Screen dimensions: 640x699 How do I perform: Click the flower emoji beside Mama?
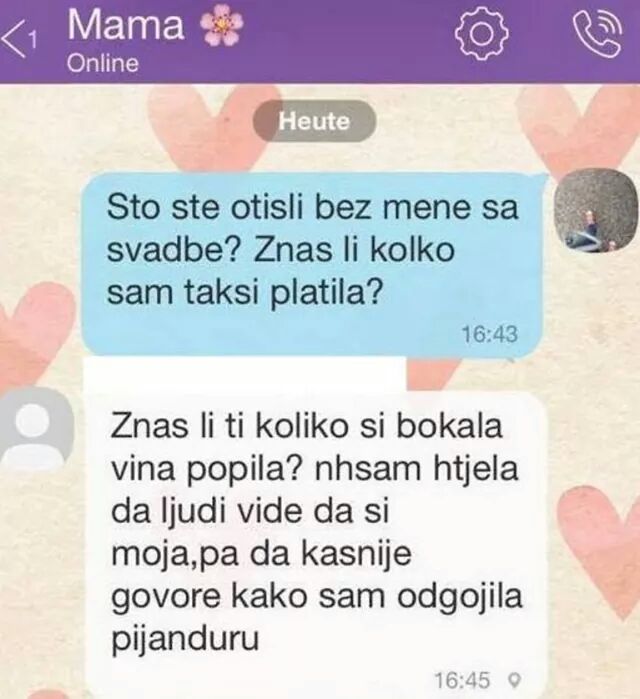point(223,28)
